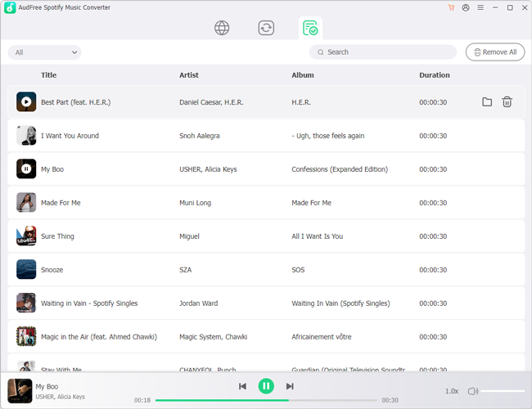Pause My Boo via thumbnail icon
532x409 pixels.
26,169
